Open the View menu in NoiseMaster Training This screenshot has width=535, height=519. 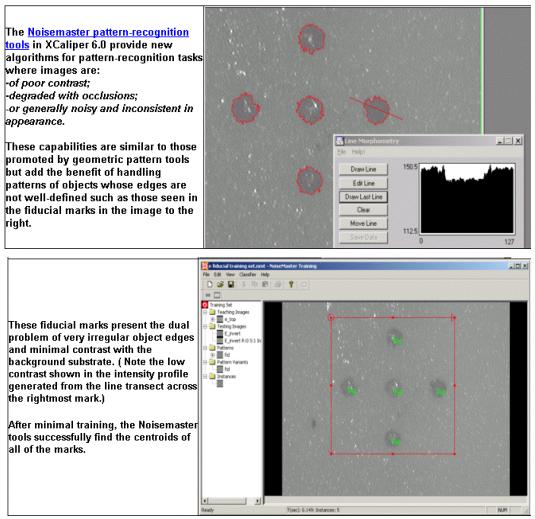point(230,274)
